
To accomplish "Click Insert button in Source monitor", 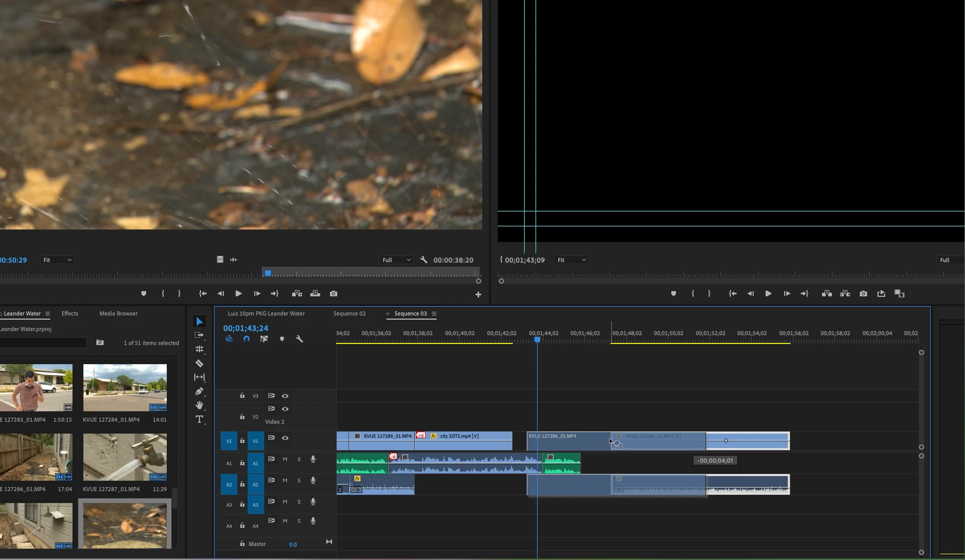I will click(297, 294).
